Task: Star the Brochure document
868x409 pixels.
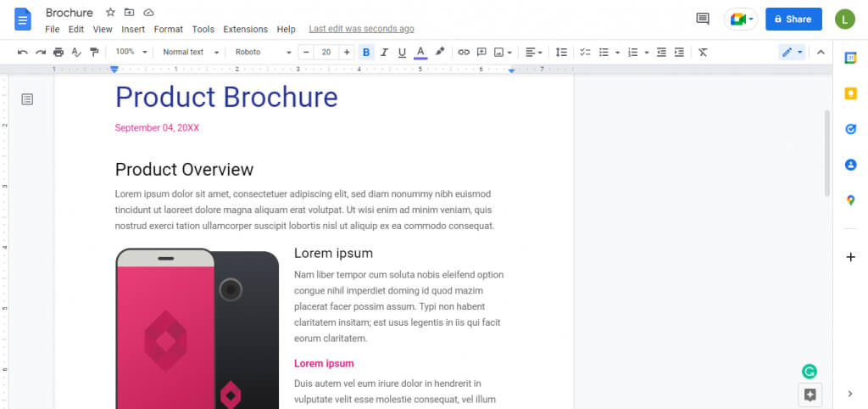Action: tap(110, 13)
